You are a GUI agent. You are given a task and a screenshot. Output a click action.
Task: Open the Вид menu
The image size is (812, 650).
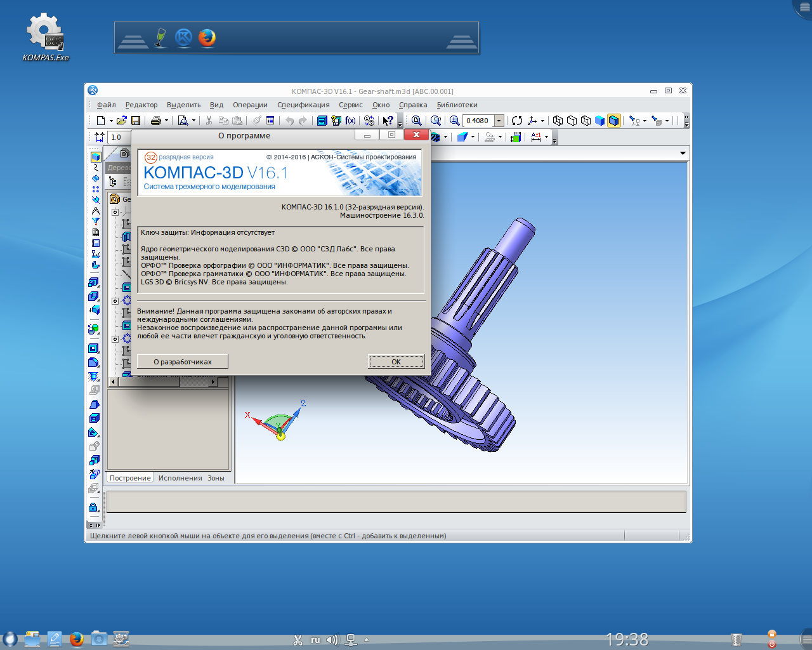217,105
